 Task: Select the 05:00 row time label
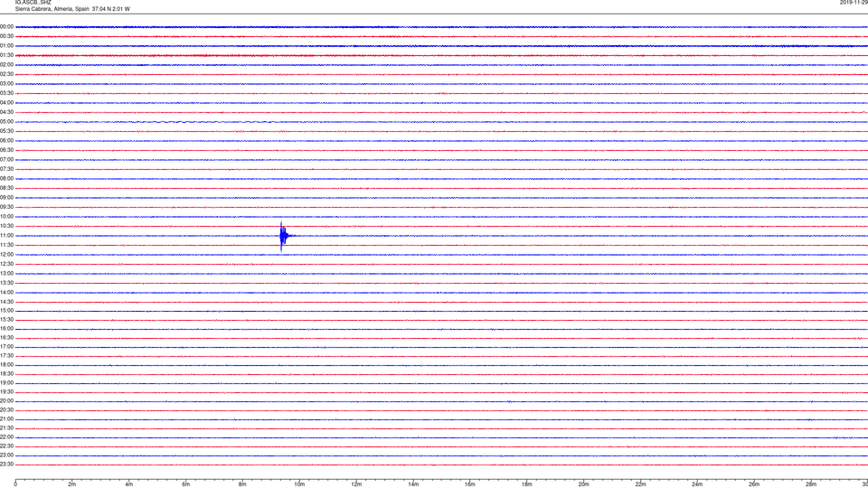click(x=7, y=122)
